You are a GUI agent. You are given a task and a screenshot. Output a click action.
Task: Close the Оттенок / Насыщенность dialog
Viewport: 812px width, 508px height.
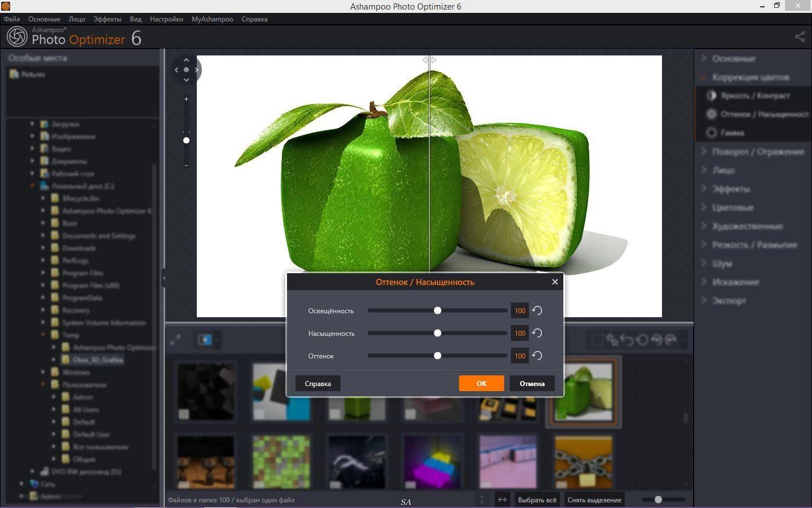point(555,282)
